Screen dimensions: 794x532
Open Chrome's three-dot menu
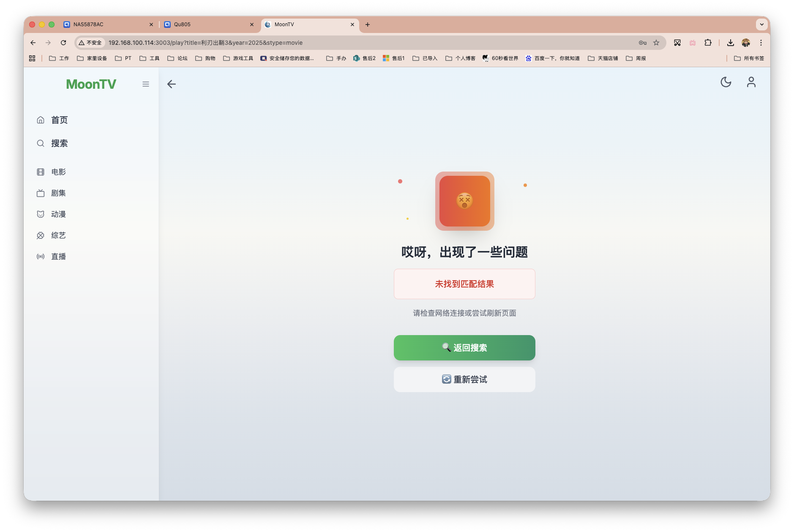click(761, 43)
